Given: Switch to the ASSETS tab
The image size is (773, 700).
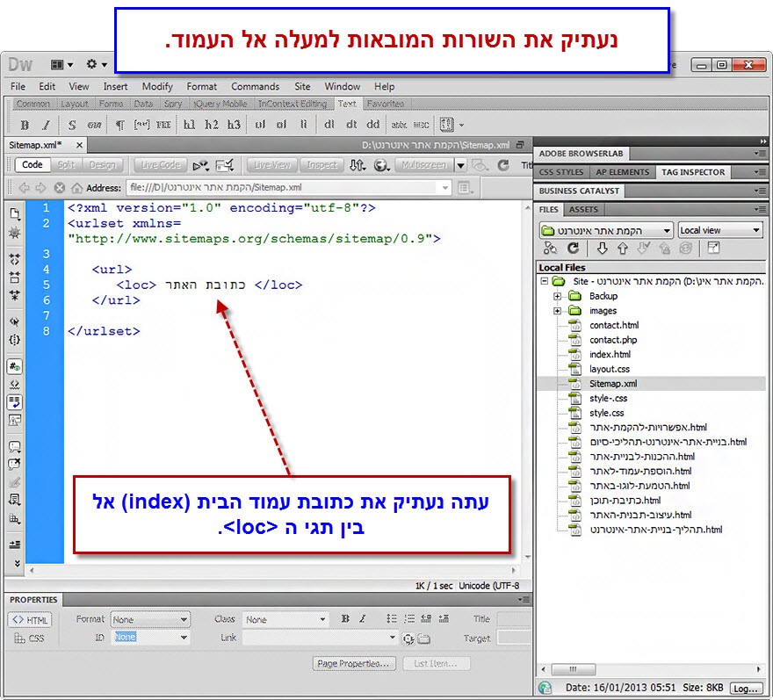Looking at the screenshot, I should 583,210.
